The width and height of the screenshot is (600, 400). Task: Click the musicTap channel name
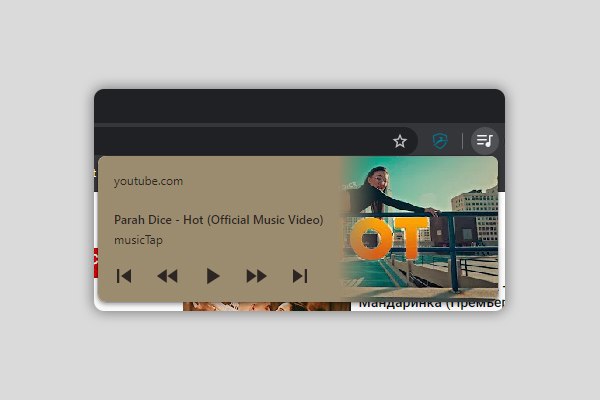(139, 240)
